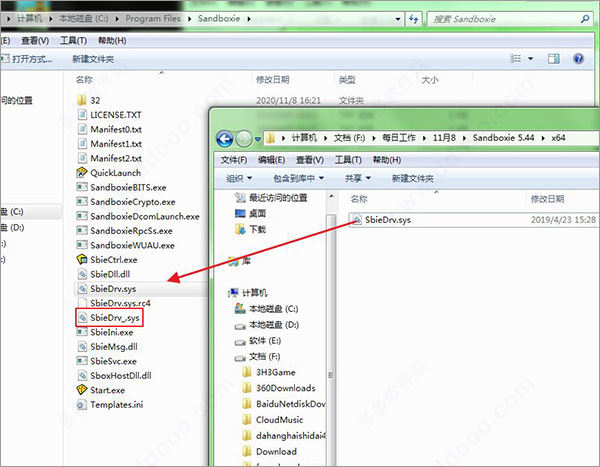Image resolution: width=600 pixels, height=467 pixels.
Task: Open the Downloads (下载) icon
Action: (x=240, y=229)
